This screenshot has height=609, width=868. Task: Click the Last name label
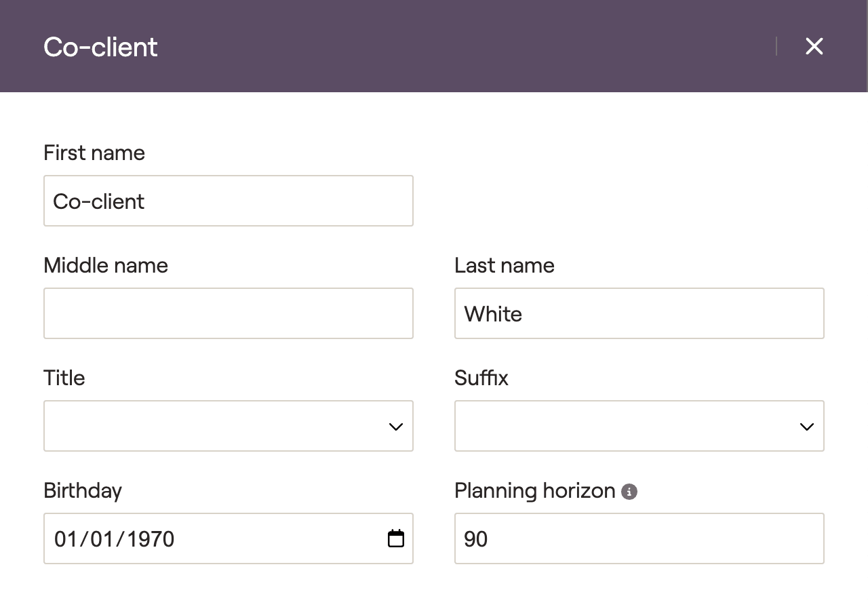click(504, 265)
